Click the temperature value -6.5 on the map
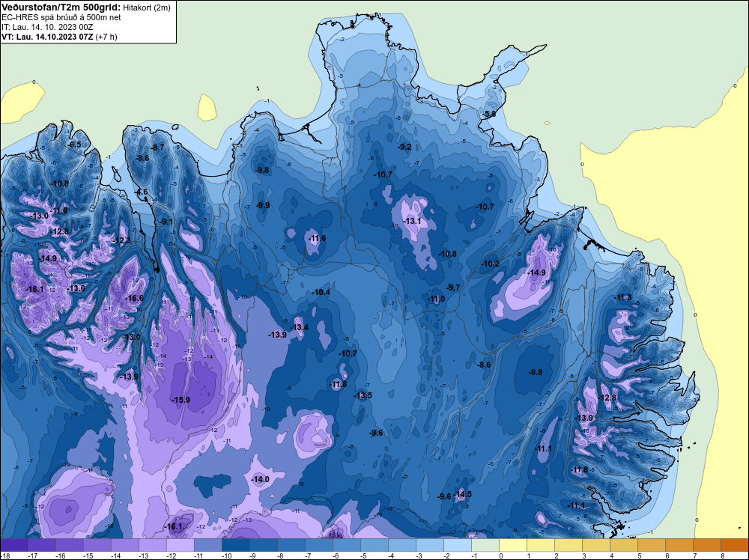This screenshot has width=749, height=560. tap(74, 144)
